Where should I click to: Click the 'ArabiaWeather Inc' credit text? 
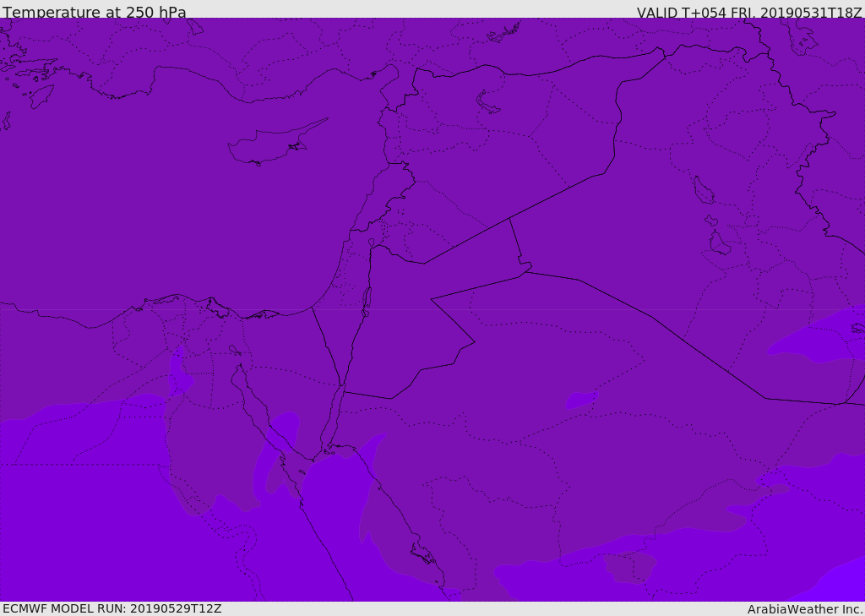point(805,609)
